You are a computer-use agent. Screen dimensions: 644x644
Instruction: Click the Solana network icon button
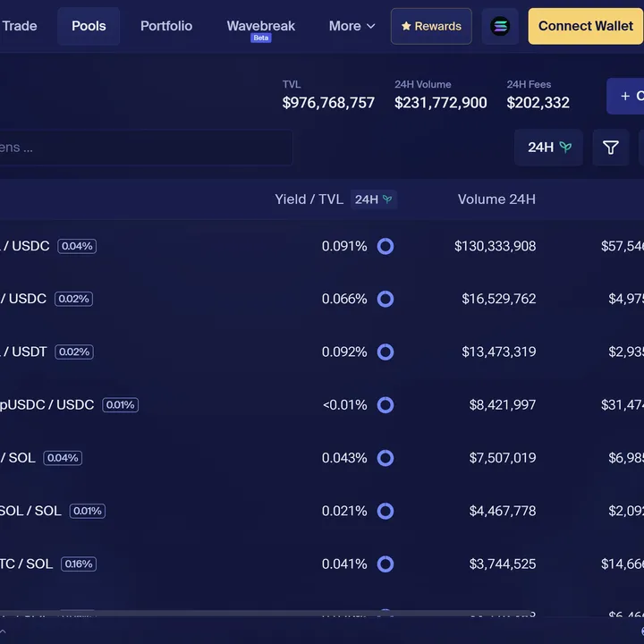point(500,27)
